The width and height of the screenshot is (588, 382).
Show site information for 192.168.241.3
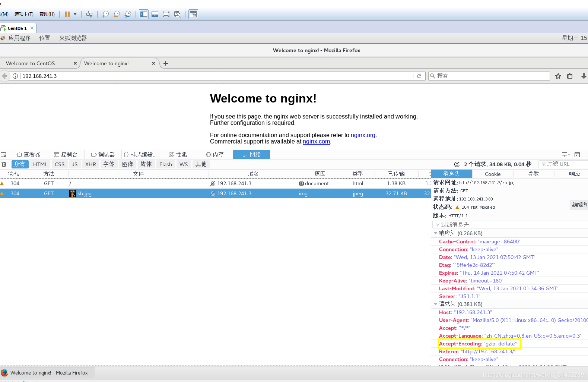tap(15, 76)
